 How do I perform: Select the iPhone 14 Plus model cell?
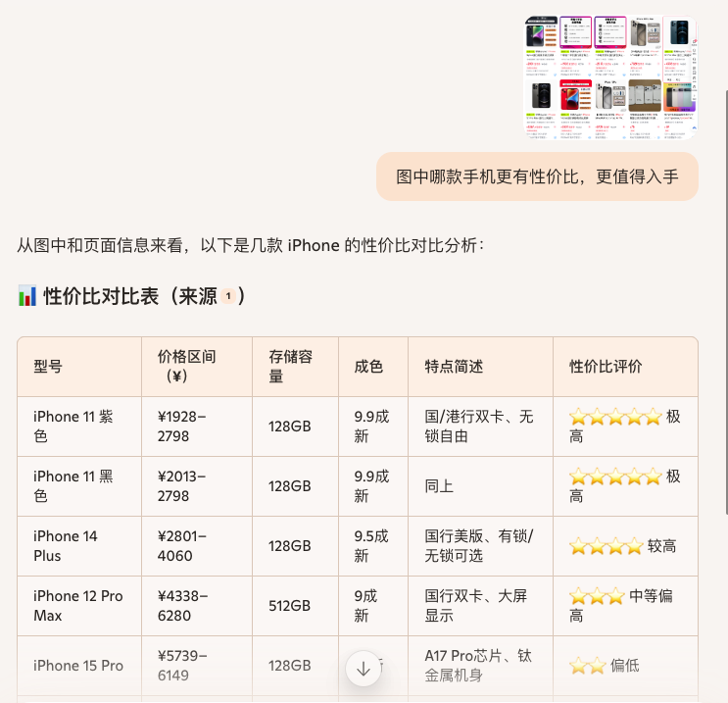click(x=79, y=546)
